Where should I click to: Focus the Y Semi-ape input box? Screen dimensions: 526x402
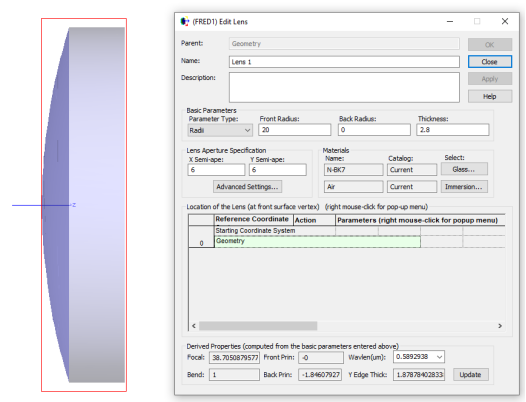point(278,170)
